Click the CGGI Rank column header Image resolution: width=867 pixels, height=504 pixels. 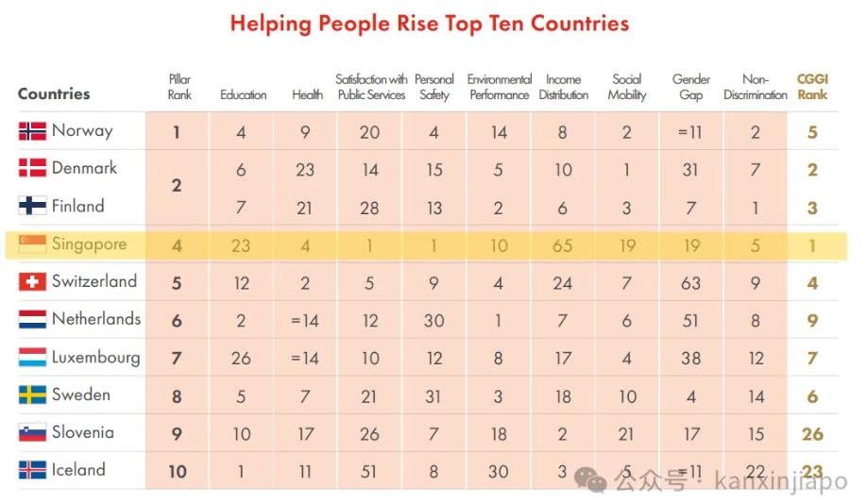[812, 87]
